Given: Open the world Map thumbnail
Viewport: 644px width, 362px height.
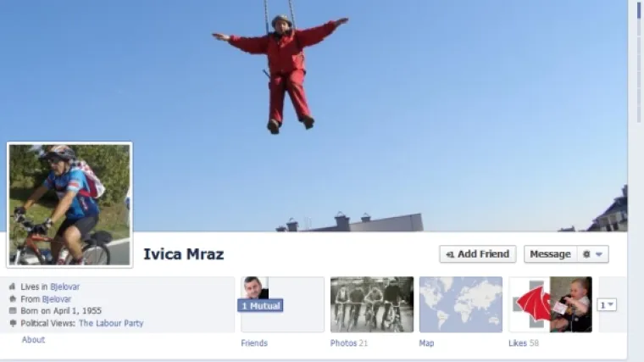Looking at the screenshot, I should (460, 304).
